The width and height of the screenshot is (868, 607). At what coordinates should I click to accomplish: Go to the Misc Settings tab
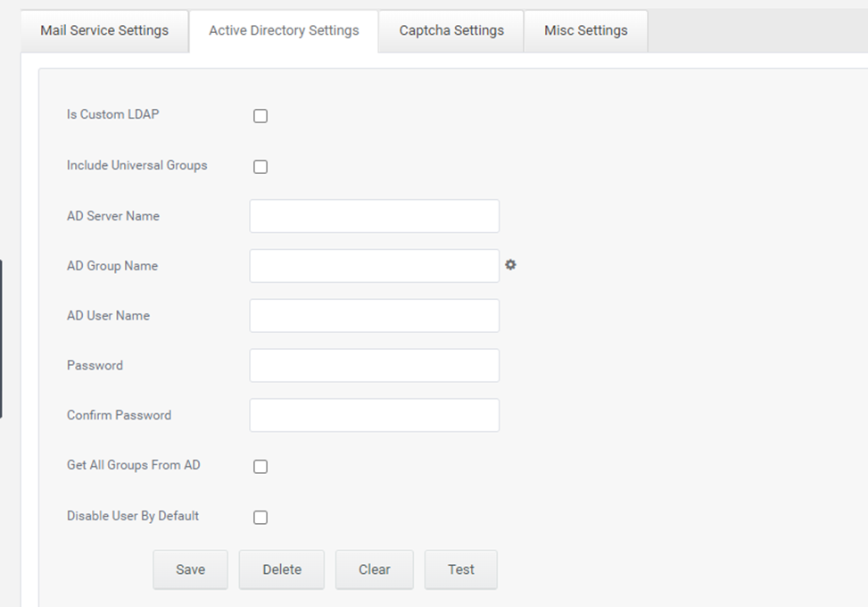click(x=586, y=31)
